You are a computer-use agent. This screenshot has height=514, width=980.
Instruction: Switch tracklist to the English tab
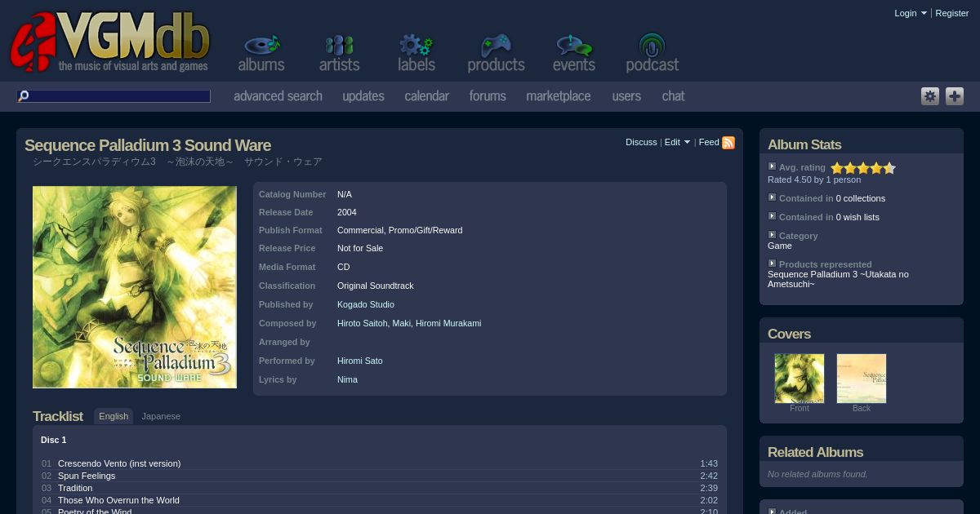[x=114, y=416]
